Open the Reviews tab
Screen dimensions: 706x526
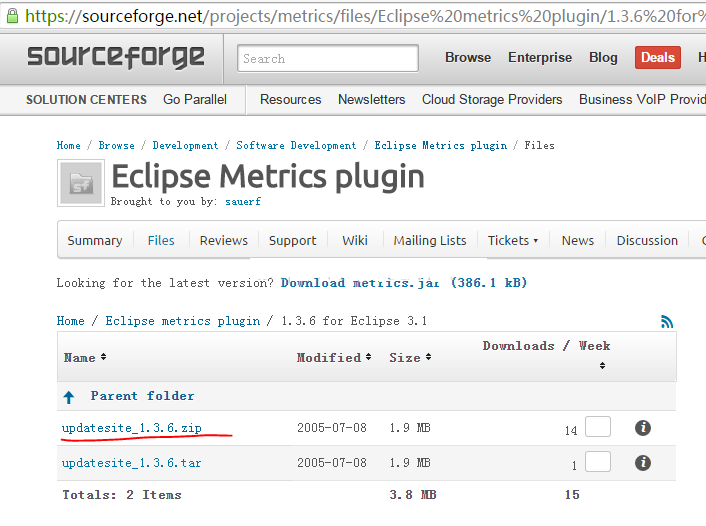[223, 240]
